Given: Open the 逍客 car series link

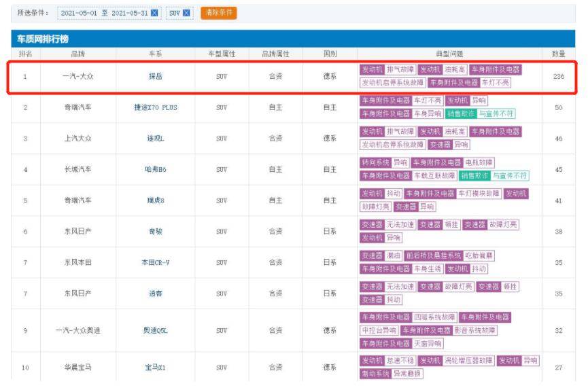Looking at the screenshot, I should click(155, 293).
